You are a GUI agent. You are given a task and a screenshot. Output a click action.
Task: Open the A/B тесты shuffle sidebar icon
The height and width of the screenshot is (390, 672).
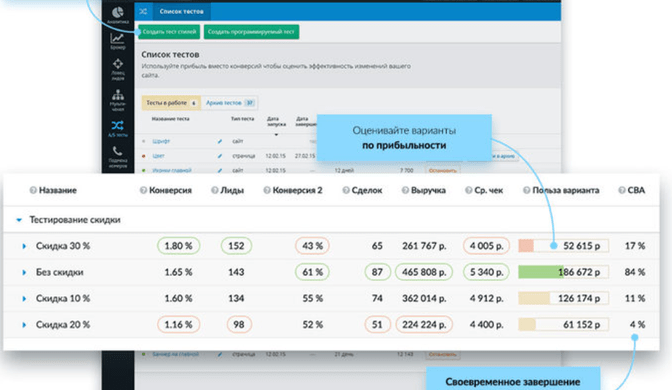pyautogui.click(x=117, y=125)
